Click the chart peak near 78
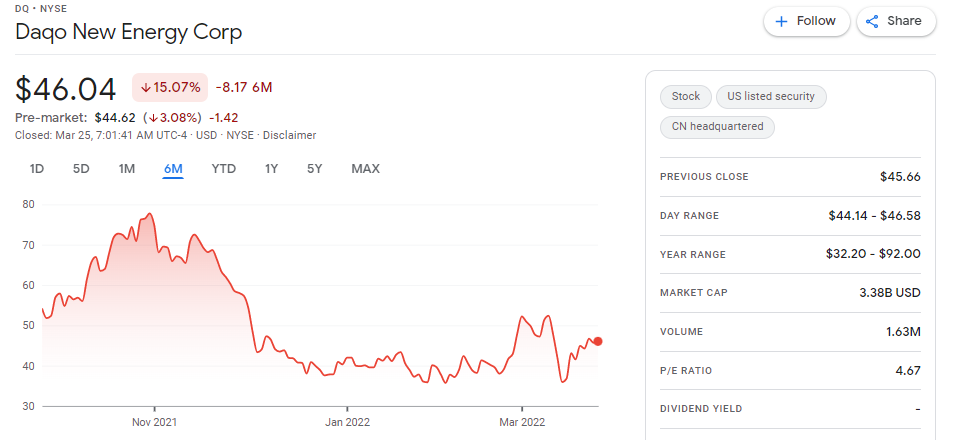Viewport: 954px width, 440px height. [x=150, y=214]
